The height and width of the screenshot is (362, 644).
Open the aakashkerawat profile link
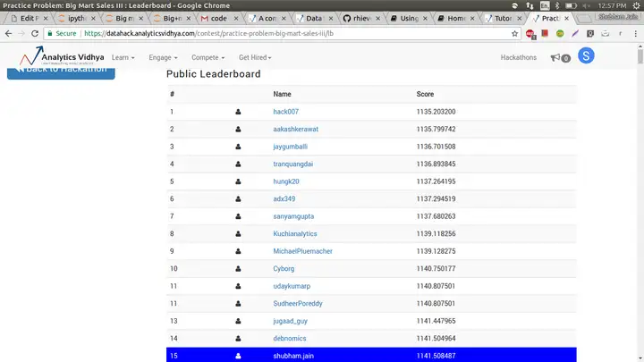click(296, 129)
